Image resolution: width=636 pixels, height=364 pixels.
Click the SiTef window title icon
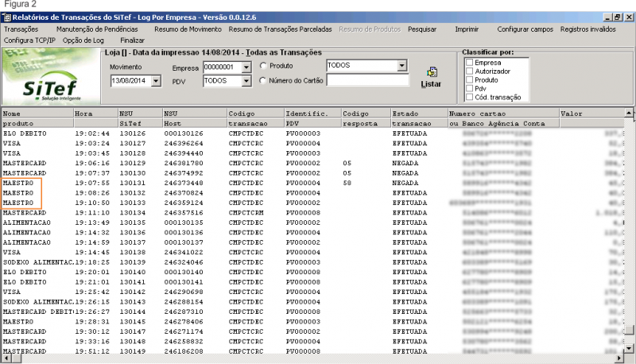(6, 17)
